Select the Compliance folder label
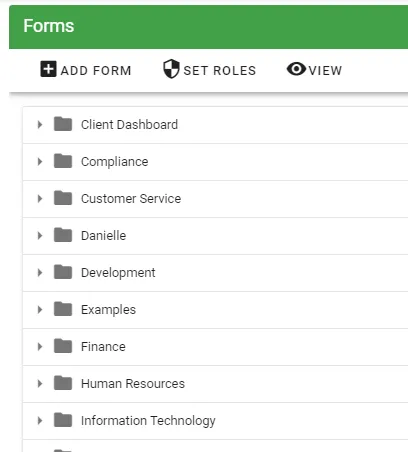The width and height of the screenshot is (408, 452). (115, 162)
